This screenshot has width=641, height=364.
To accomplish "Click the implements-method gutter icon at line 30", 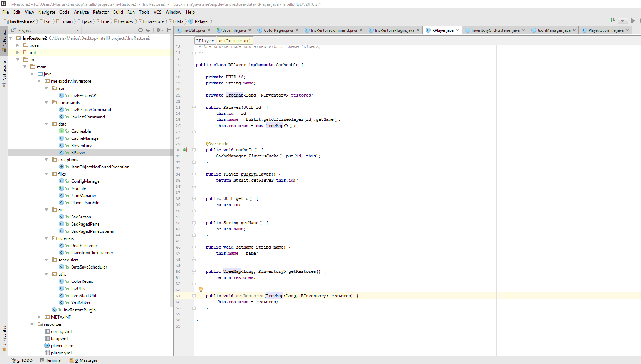I will [185, 150].
